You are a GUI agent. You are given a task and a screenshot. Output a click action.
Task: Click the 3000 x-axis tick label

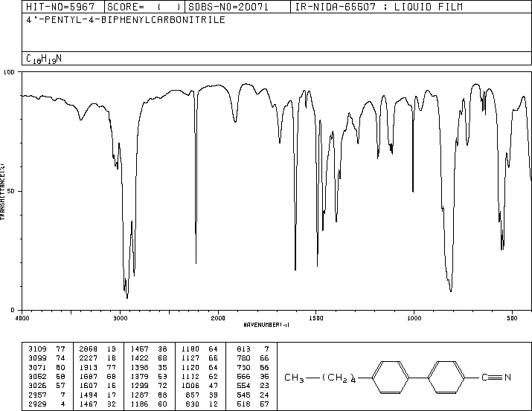(x=120, y=318)
